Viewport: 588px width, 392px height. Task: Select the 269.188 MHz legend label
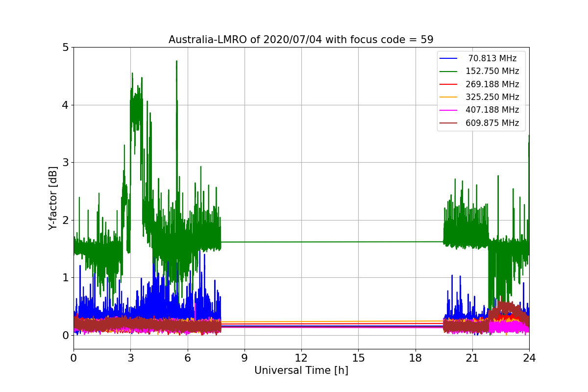pyautogui.click(x=492, y=84)
